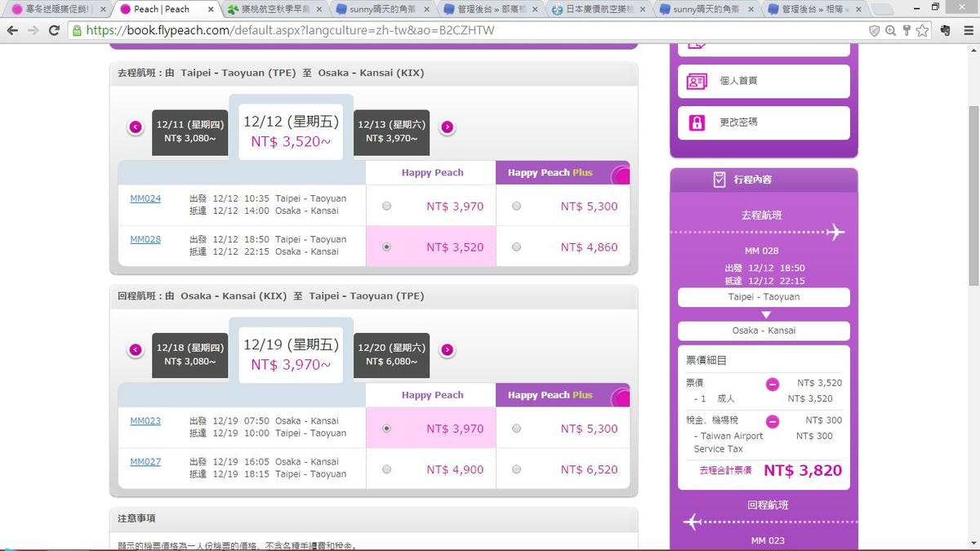This screenshot has width=980, height=551.
Task: Click the next-date arrow for the return flight
Action: pos(448,350)
